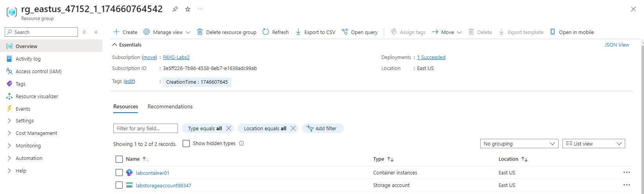Collapse the sidebar menu with double chevron
Viewport: 644px width, 194px height.
tap(96, 32)
